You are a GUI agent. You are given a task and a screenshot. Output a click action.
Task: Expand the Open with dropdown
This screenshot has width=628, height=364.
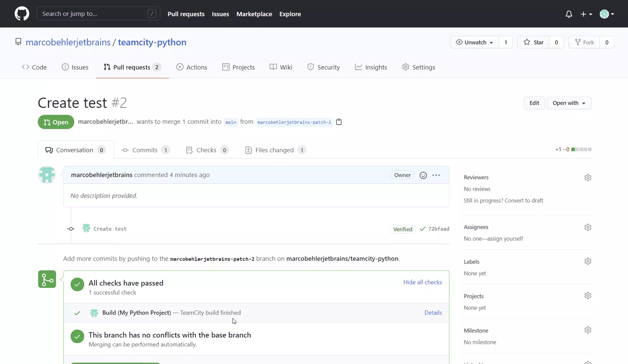pos(569,103)
